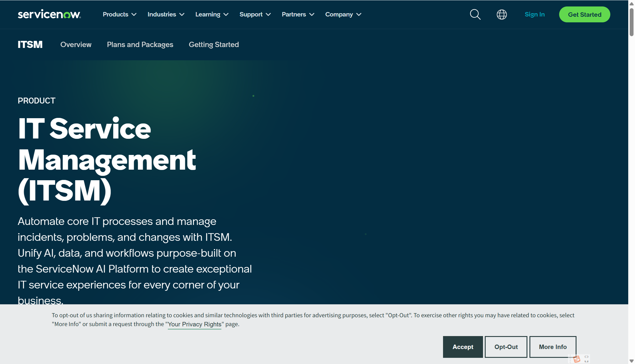
Task: Accept the cookie banner
Action: tap(463, 347)
